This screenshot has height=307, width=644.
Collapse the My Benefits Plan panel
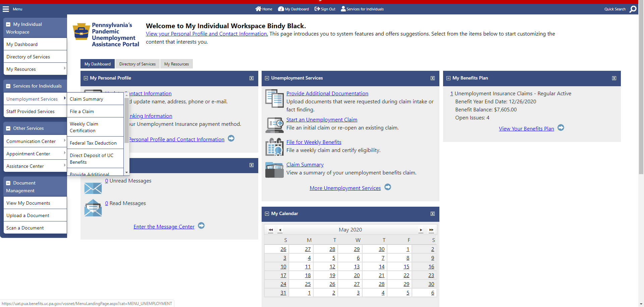point(448,78)
